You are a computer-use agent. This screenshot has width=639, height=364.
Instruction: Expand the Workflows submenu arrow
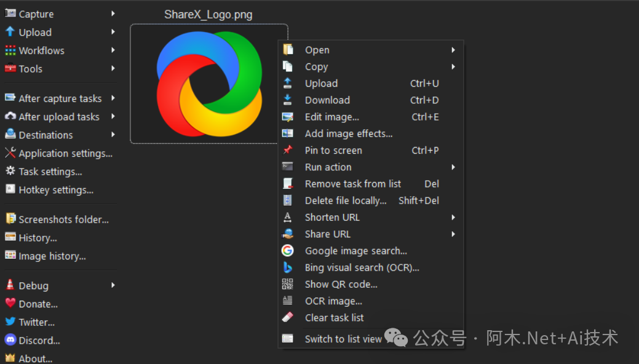(113, 50)
